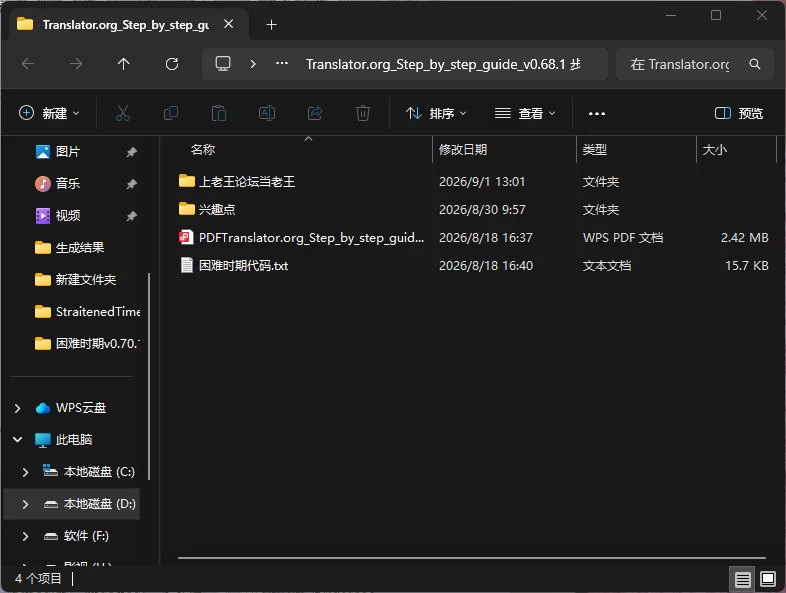Go forward with the right arrow
786x593 pixels.
click(x=76, y=64)
